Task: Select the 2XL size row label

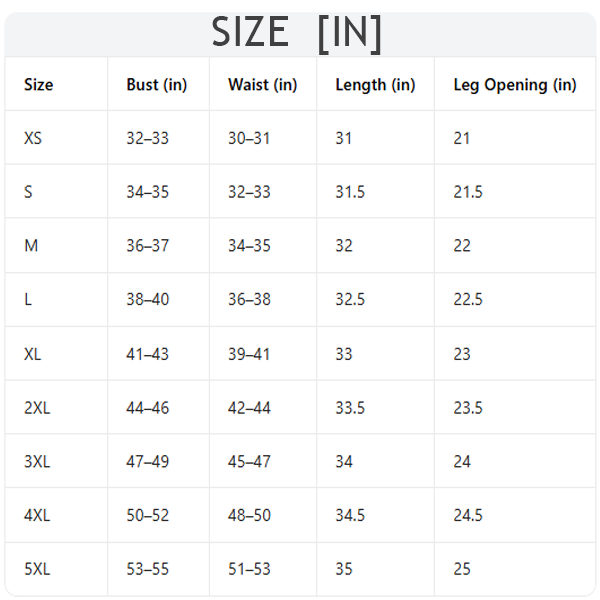Action: tap(37, 408)
